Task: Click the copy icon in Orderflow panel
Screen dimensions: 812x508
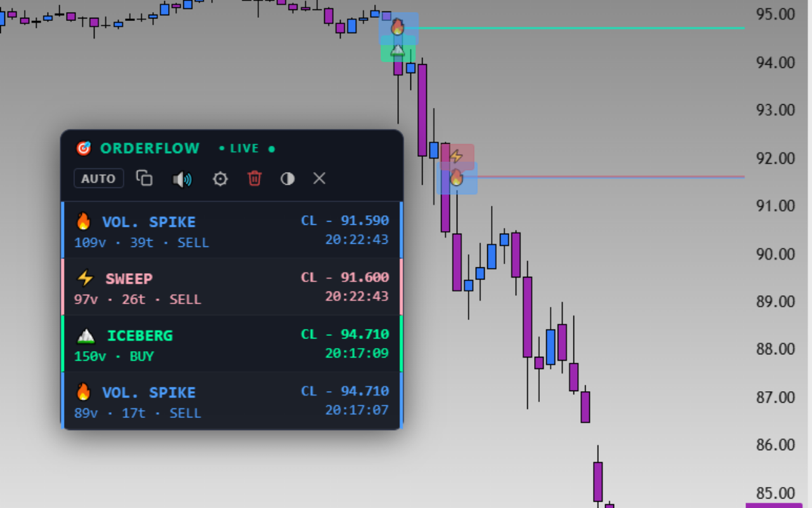Action: click(145, 178)
